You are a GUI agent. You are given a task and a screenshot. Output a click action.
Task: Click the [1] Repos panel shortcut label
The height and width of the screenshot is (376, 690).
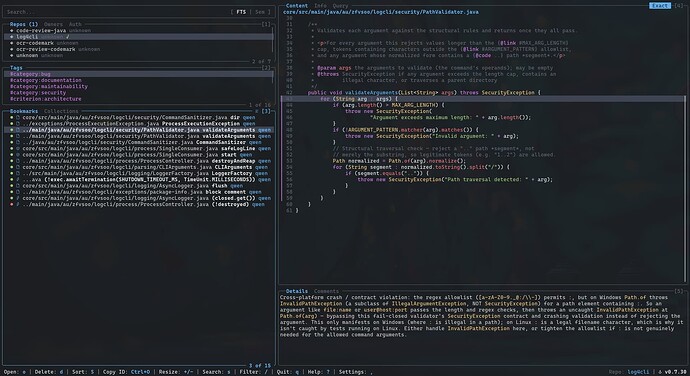(x=266, y=24)
